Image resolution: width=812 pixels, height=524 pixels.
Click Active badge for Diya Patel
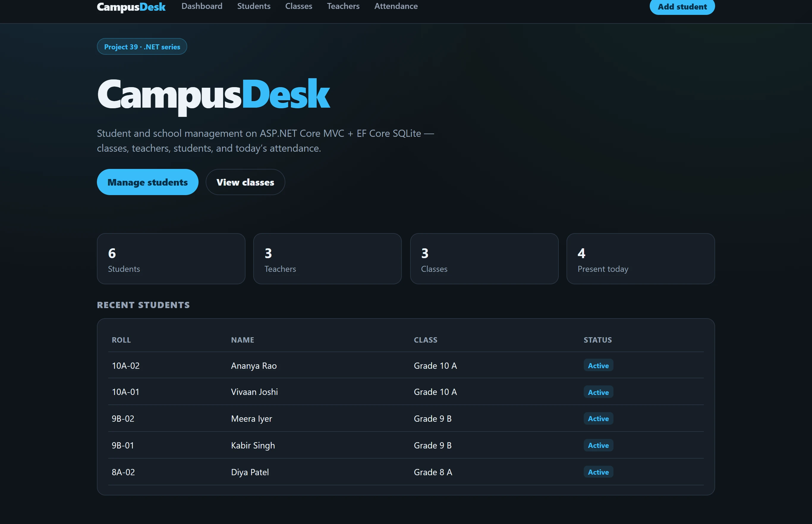(x=598, y=472)
